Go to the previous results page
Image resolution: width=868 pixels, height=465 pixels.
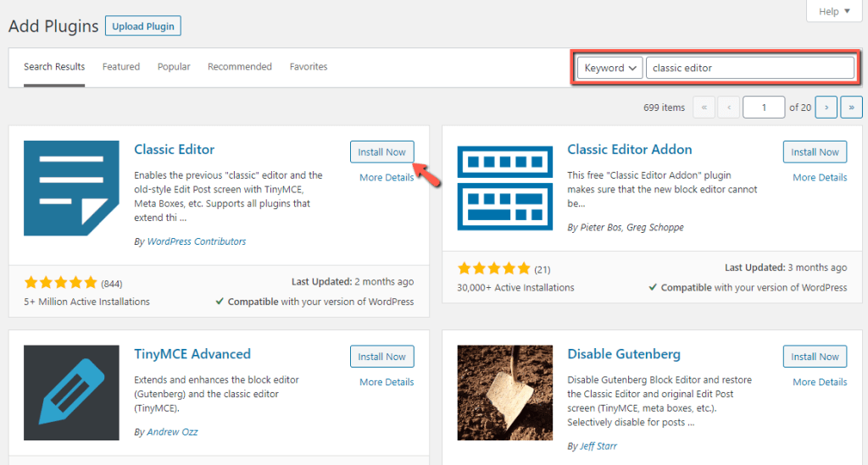coord(729,108)
